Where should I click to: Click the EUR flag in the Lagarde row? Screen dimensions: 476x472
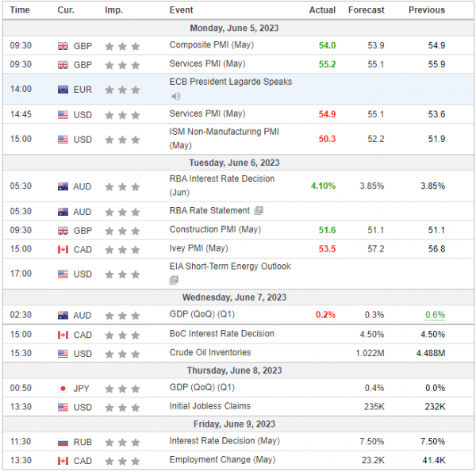point(63,90)
